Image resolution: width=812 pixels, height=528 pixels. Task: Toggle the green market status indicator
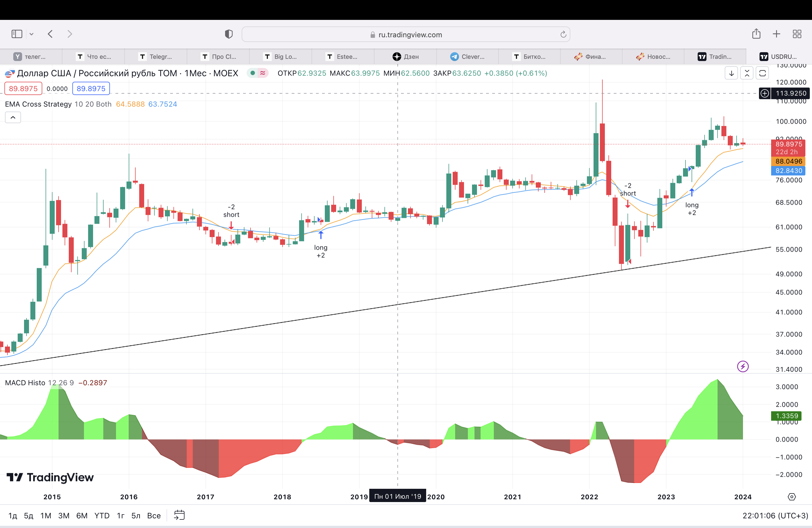pos(253,73)
